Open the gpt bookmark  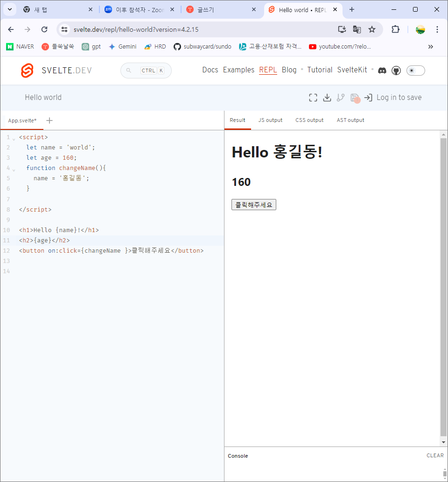click(x=91, y=47)
